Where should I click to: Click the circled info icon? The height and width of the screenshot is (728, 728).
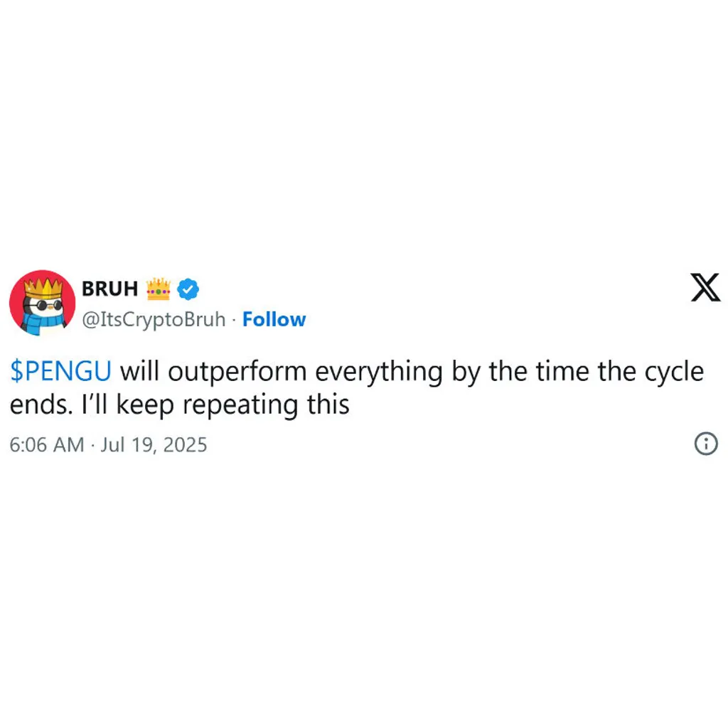click(706, 444)
